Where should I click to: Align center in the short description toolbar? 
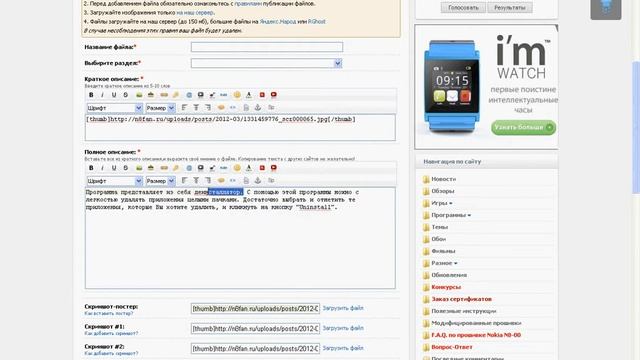(x=196, y=107)
